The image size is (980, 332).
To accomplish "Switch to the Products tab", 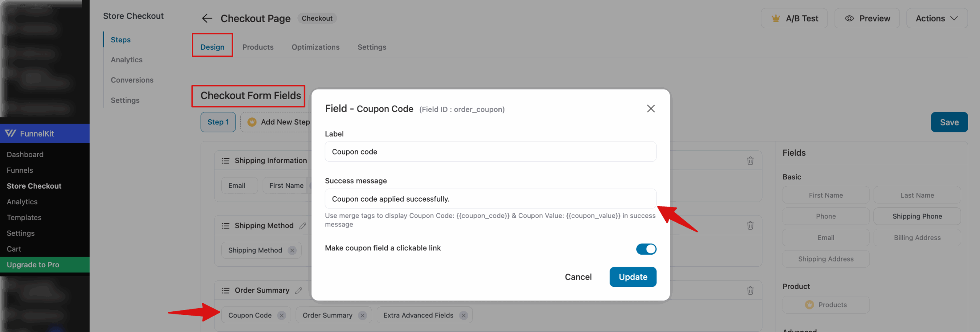I will click(258, 47).
